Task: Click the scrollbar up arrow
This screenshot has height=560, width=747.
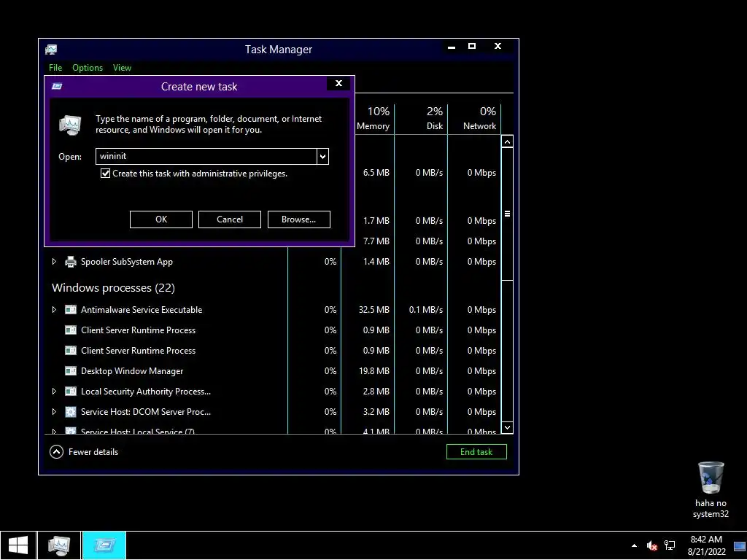Action: pos(508,142)
